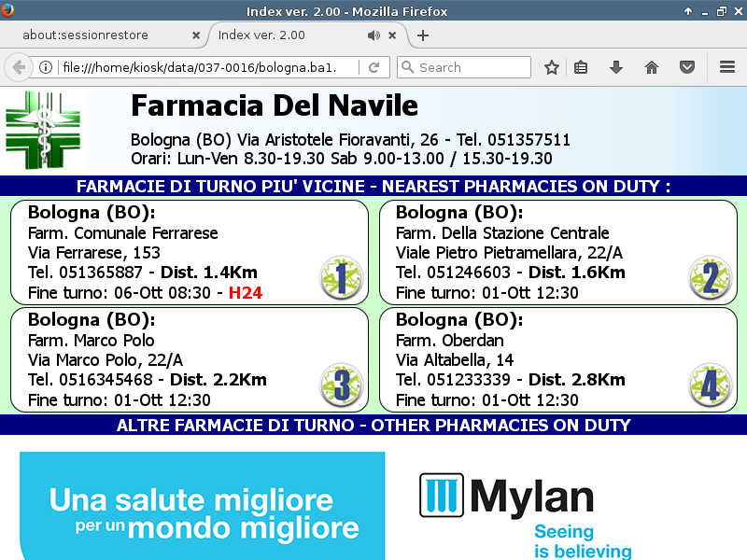747x560 pixels.
Task: Go to the Firefox home page icon
Action: (x=652, y=67)
